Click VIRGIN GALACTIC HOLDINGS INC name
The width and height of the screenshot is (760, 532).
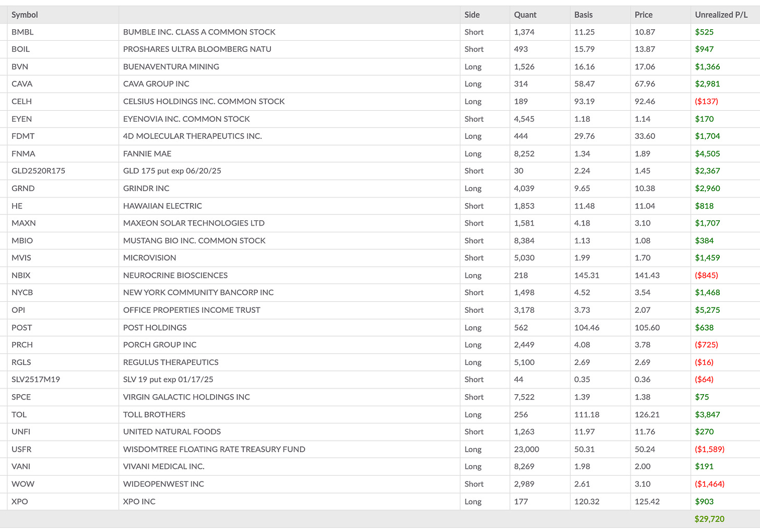[x=186, y=397]
